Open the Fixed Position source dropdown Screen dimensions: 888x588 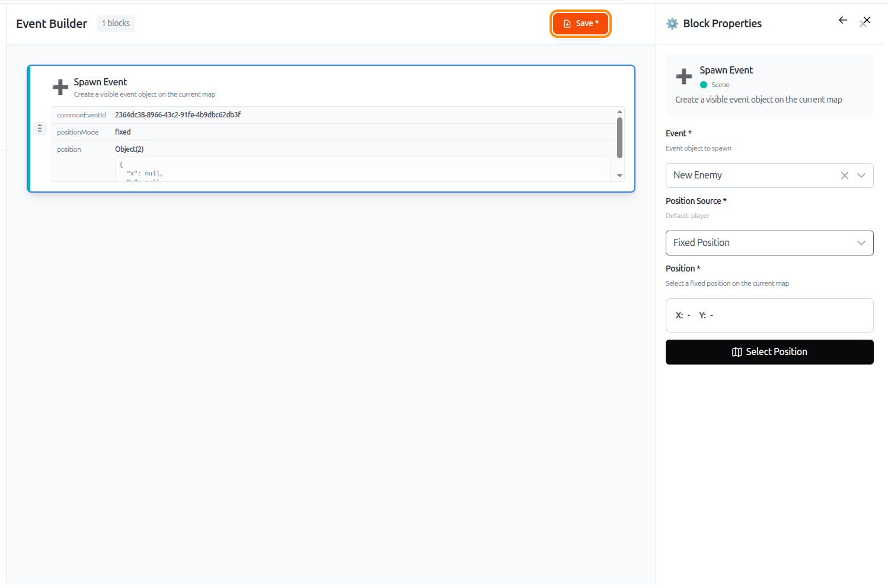pos(769,243)
